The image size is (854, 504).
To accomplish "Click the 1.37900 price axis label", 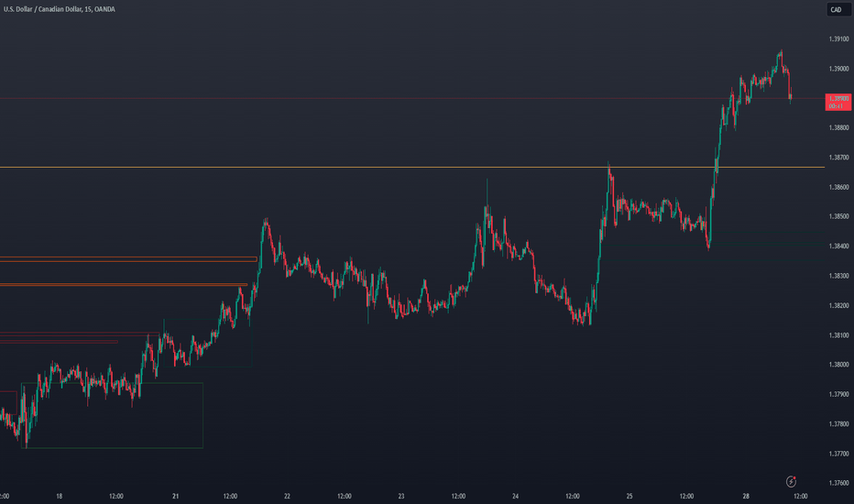I will (838, 394).
